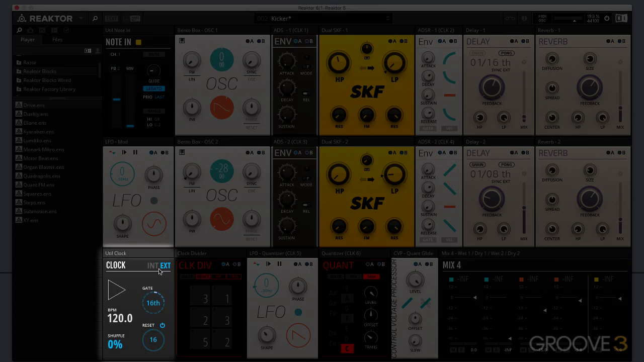Click the search magnifier icon in the Reaktor header
Screen dimensions: 644x362
click(95, 18)
